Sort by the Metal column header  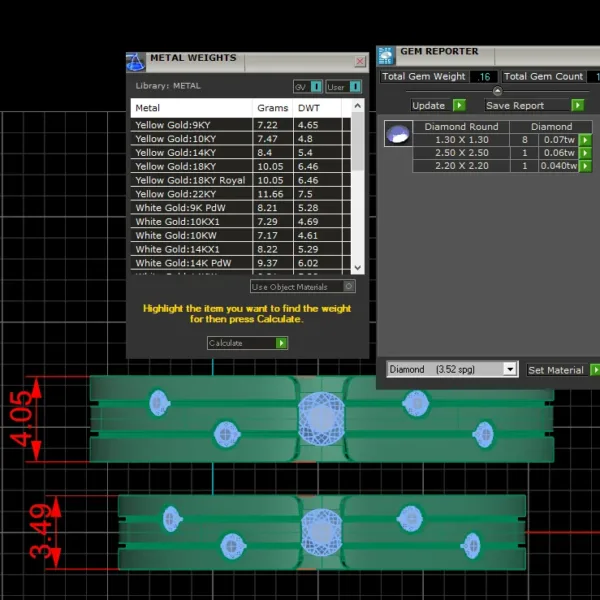(191, 108)
